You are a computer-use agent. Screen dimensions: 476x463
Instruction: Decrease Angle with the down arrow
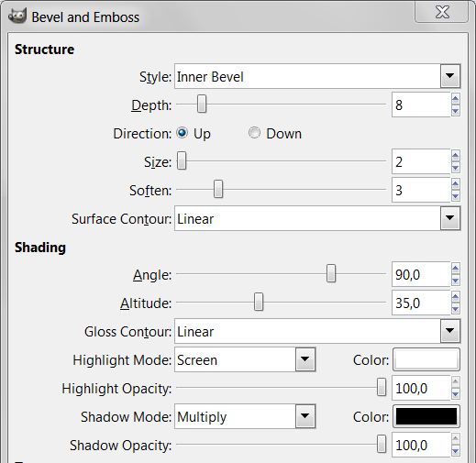(456, 281)
